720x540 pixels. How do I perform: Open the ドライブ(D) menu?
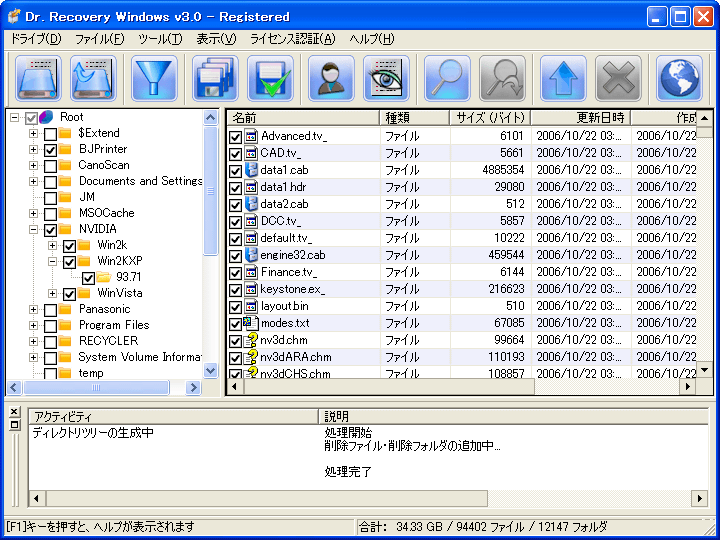(35, 39)
